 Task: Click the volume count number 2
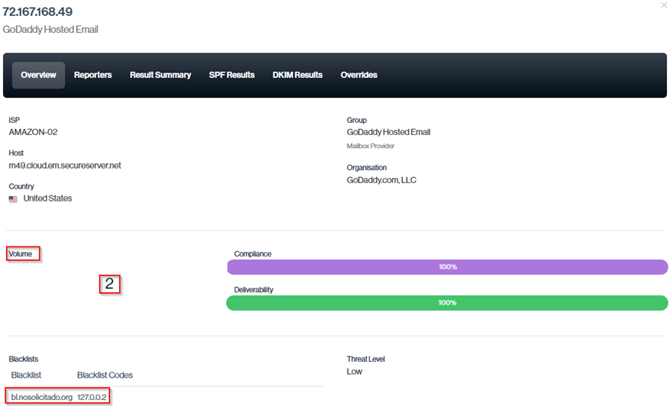point(110,284)
